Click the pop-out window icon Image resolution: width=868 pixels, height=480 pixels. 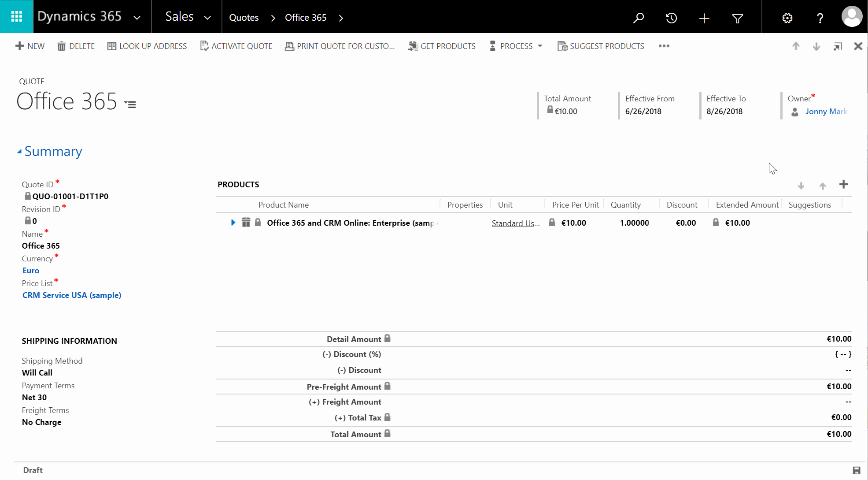pos(838,46)
